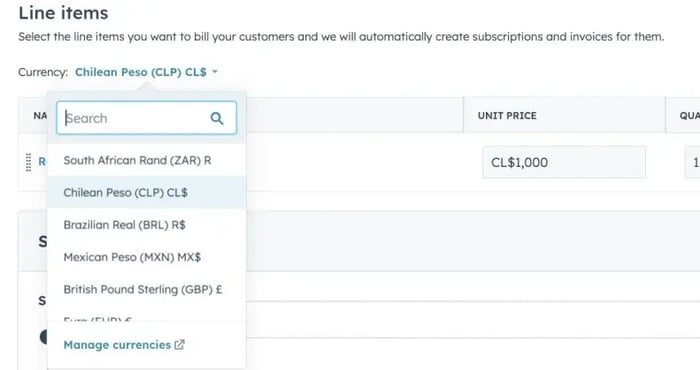Select British Pound Sterling (GBP) £
This screenshot has height=370, width=700.
click(146, 289)
